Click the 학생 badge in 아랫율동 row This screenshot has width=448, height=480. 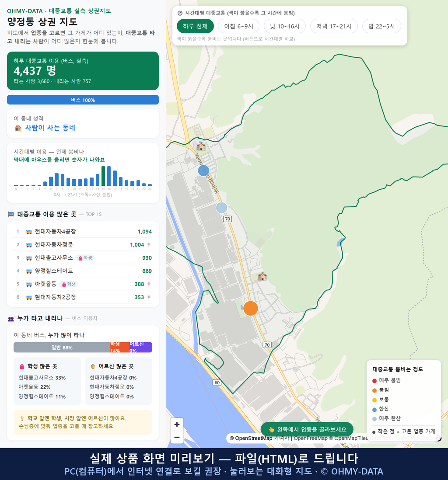69,285
